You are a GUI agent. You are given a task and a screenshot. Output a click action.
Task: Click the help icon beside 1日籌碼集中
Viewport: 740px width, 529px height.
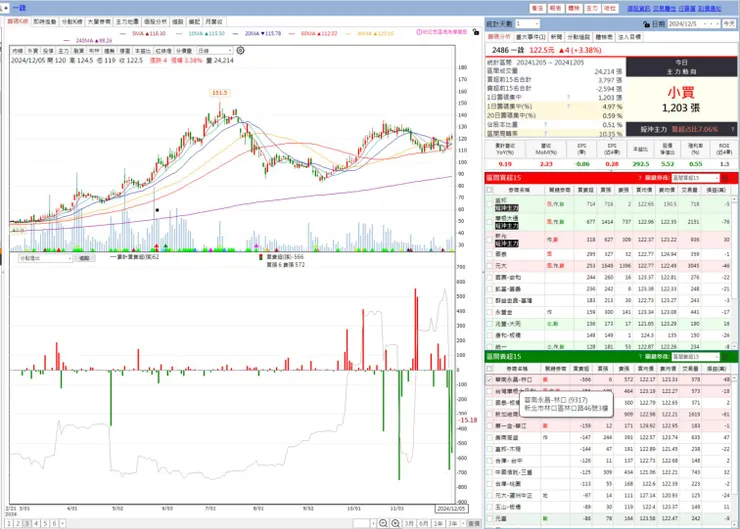click(568, 98)
